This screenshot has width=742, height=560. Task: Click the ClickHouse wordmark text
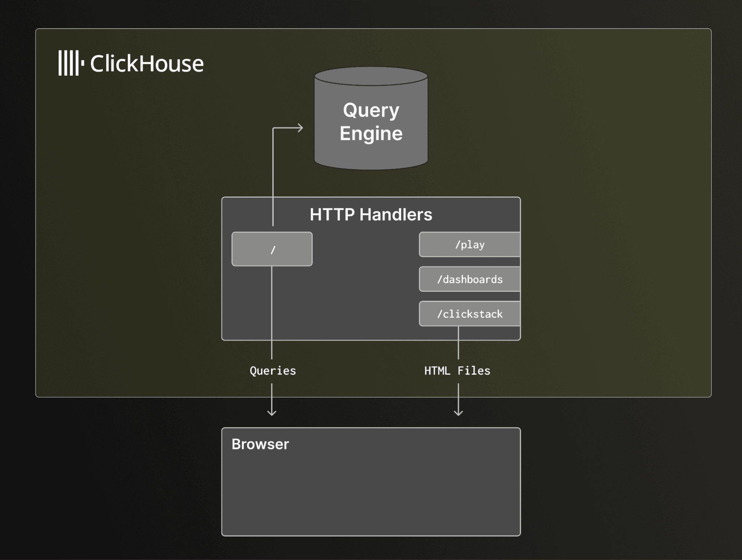click(x=147, y=63)
